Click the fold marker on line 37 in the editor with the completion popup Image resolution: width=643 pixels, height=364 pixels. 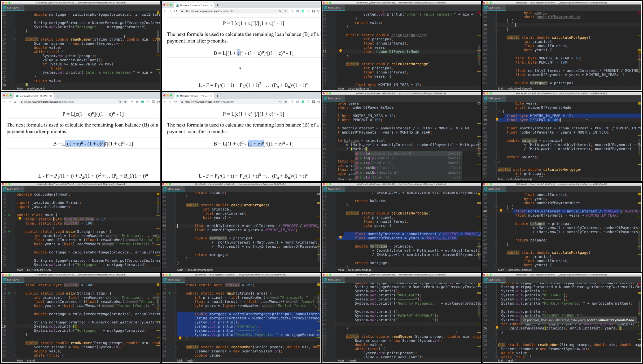pyautogui.click(x=336, y=112)
